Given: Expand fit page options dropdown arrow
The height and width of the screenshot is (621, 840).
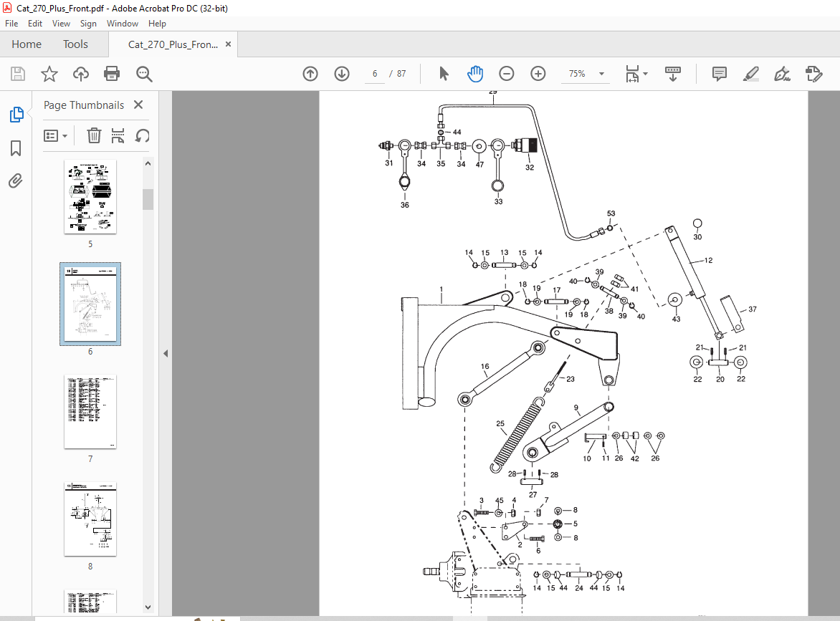Looking at the screenshot, I should click(x=645, y=74).
